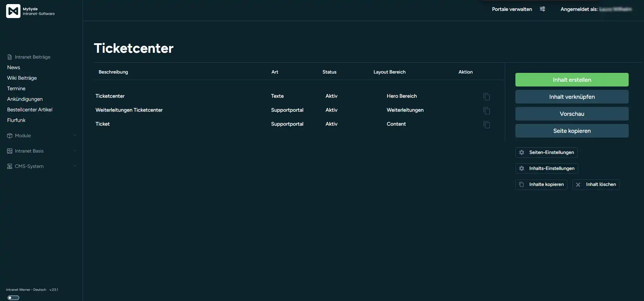644x301 pixels.
Task: Click the Hero Bereich layout cell
Action: pos(402,96)
